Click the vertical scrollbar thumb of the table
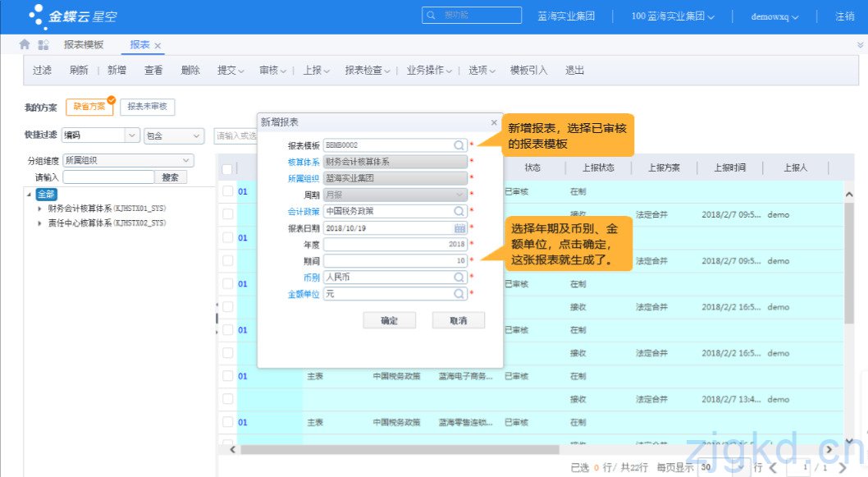The height and width of the screenshot is (477, 868). [849, 262]
